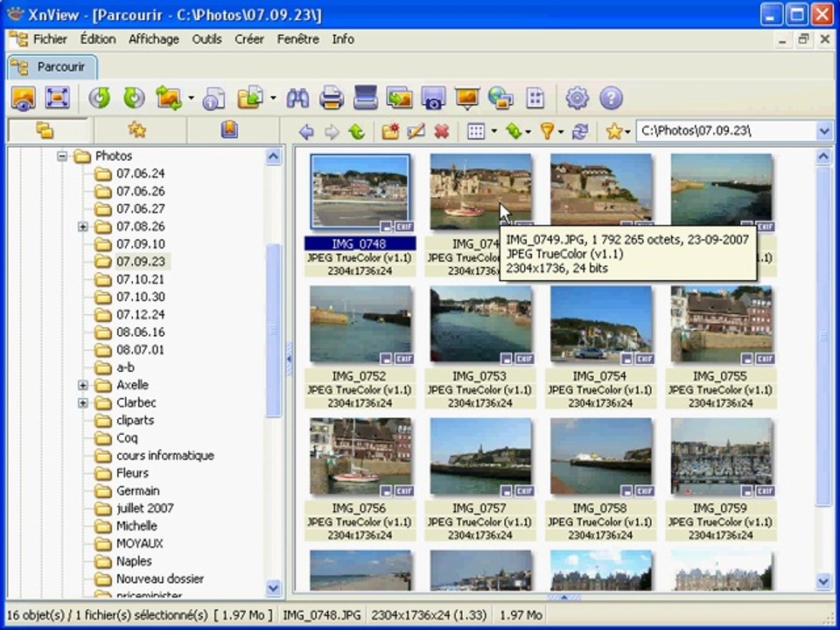Screen dimensions: 840x630
Task: Start the slideshow icon
Action: pyautogui.click(x=467, y=99)
